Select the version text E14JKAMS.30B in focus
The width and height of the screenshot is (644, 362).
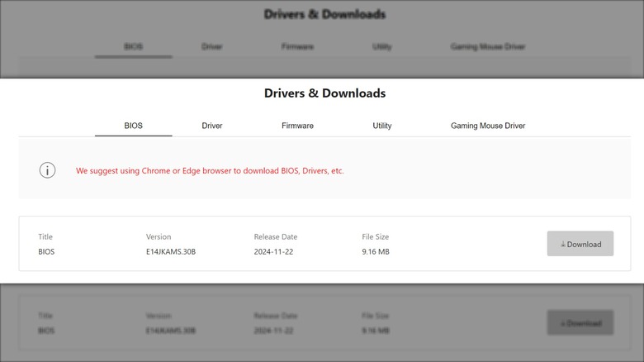[x=171, y=251]
